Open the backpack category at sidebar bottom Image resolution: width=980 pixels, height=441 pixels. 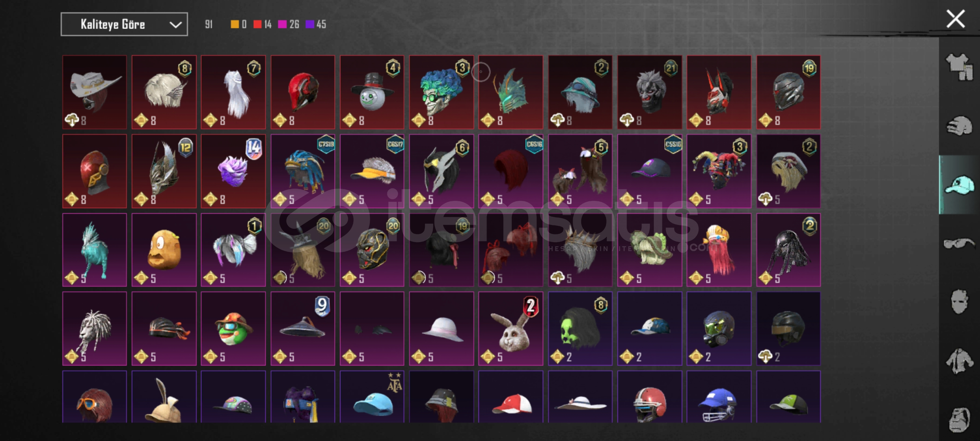click(959, 419)
